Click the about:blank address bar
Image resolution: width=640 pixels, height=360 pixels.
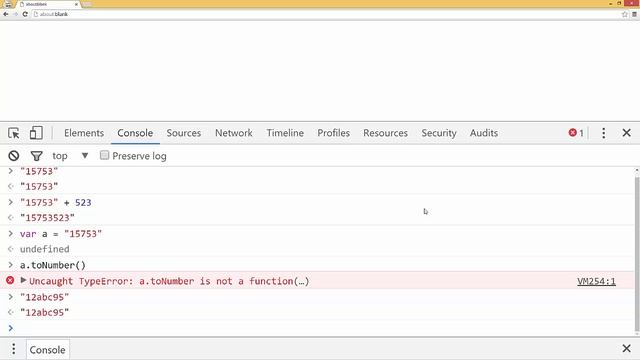click(327, 14)
